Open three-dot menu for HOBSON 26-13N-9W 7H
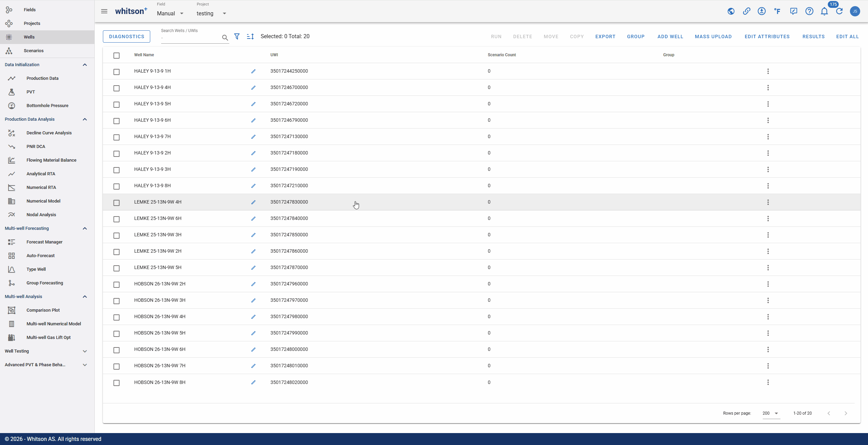This screenshot has height=445, width=868. pos(768,366)
